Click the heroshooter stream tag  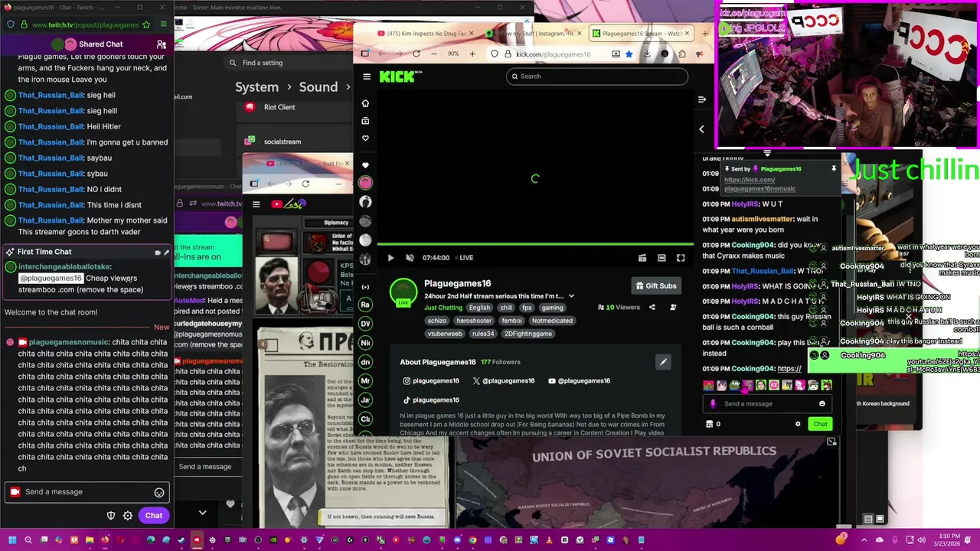click(474, 321)
